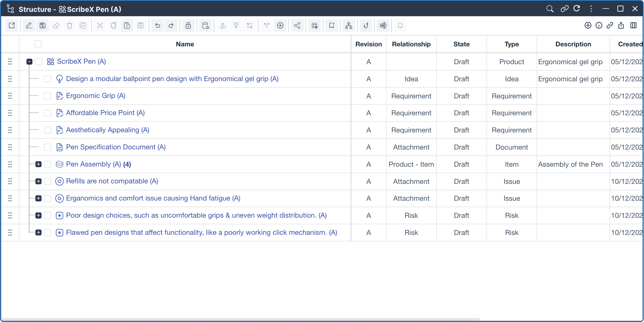Sort by the Revision column header
This screenshot has height=322, width=644.
point(368,44)
